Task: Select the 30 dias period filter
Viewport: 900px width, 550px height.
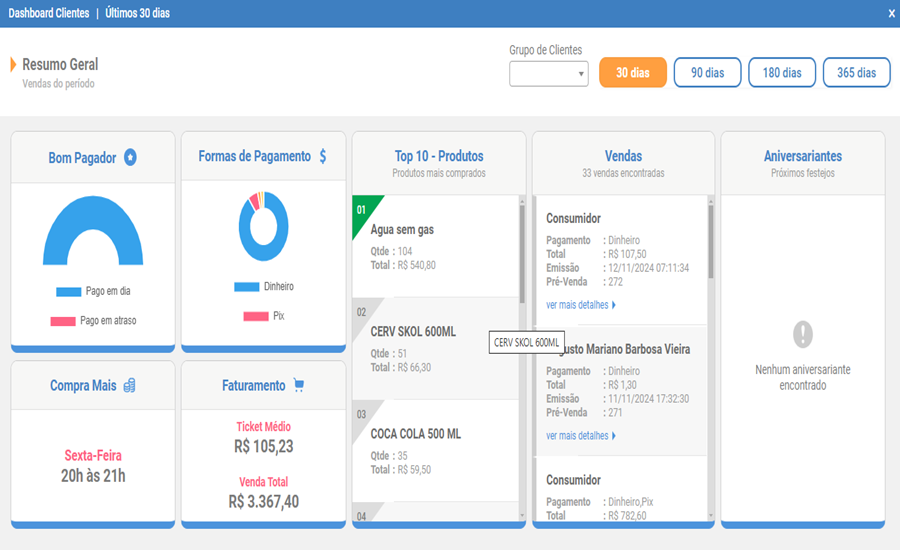Action: [632, 73]
